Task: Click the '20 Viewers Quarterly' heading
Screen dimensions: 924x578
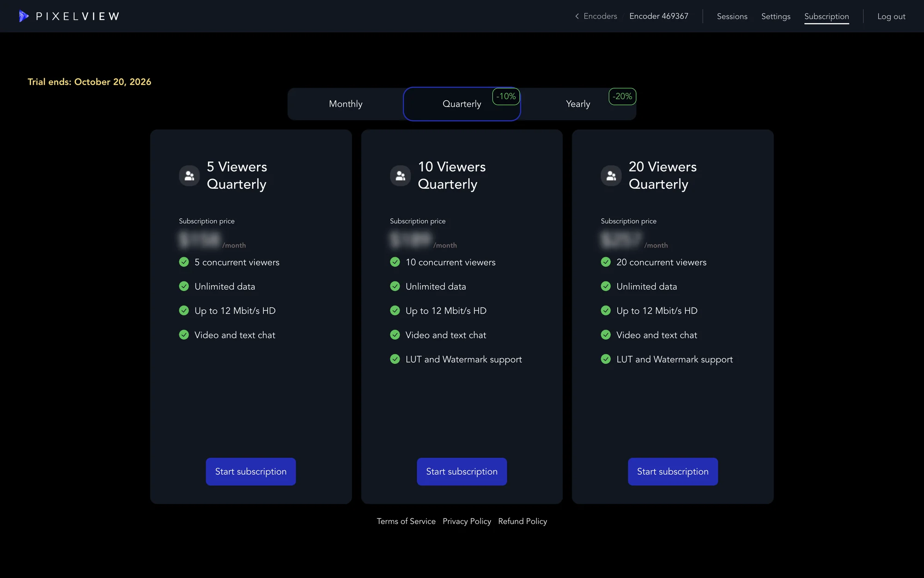Action: (663, 175)
